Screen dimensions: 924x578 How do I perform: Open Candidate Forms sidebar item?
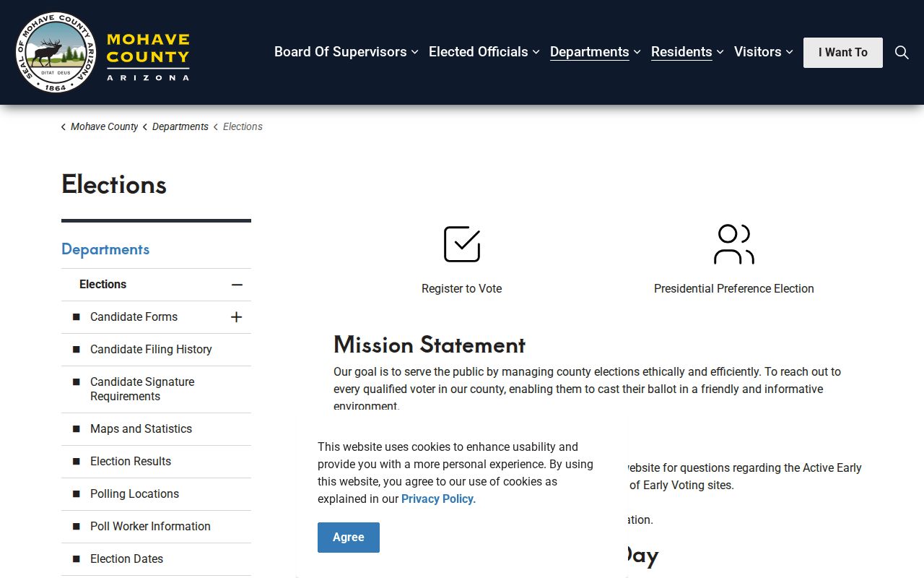134,317
